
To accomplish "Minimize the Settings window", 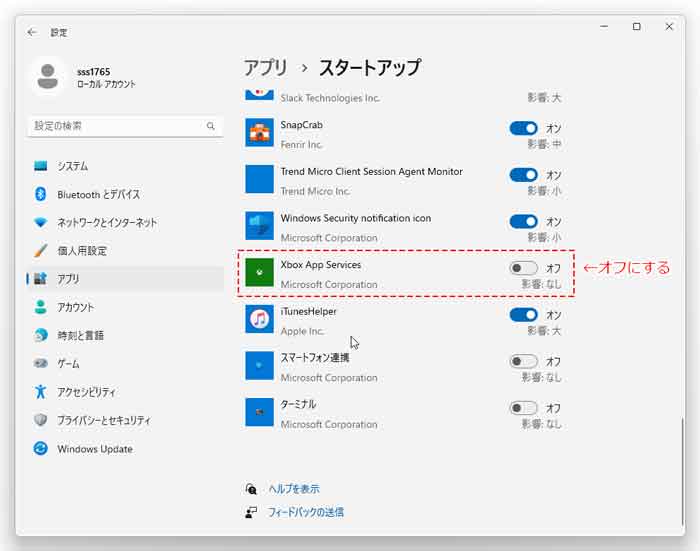I will 604,27.
